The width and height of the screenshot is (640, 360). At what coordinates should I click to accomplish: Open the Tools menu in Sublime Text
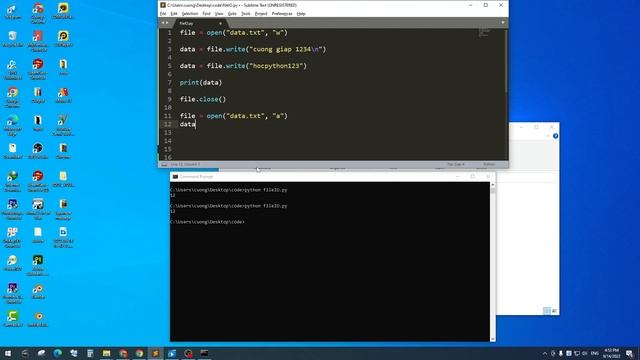(x=246, y=13)
